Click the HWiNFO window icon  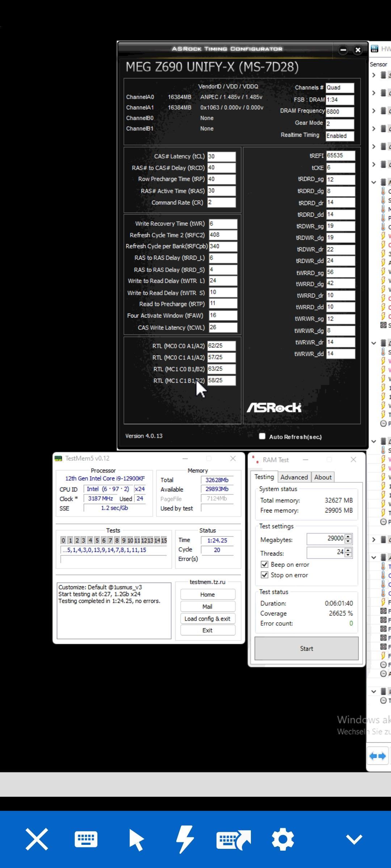click(x=374, y=49)
